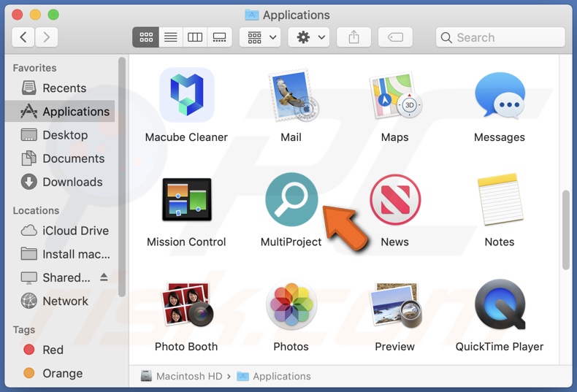Image resolution: width=577 pixels, height=392 pixels.
Task: Switch to icon view
Action: click(x=146, y=37)
